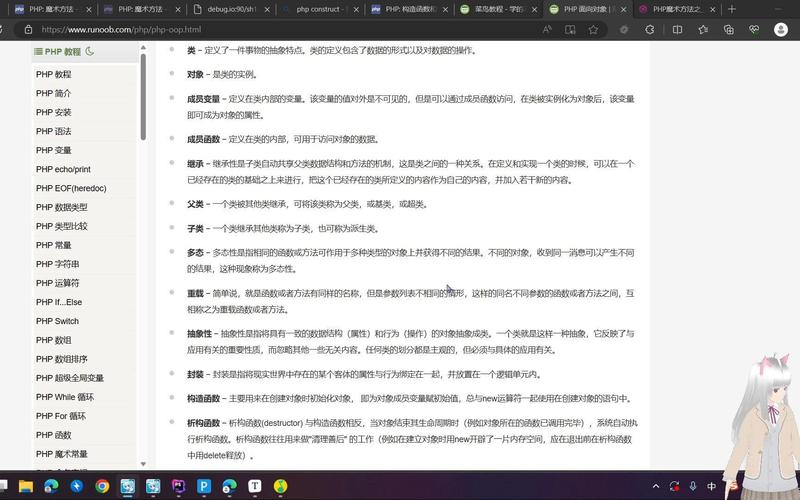Open the Favorites list toolbar icon
This screenshot has width=800, height=500.
[x=703, y=30]
